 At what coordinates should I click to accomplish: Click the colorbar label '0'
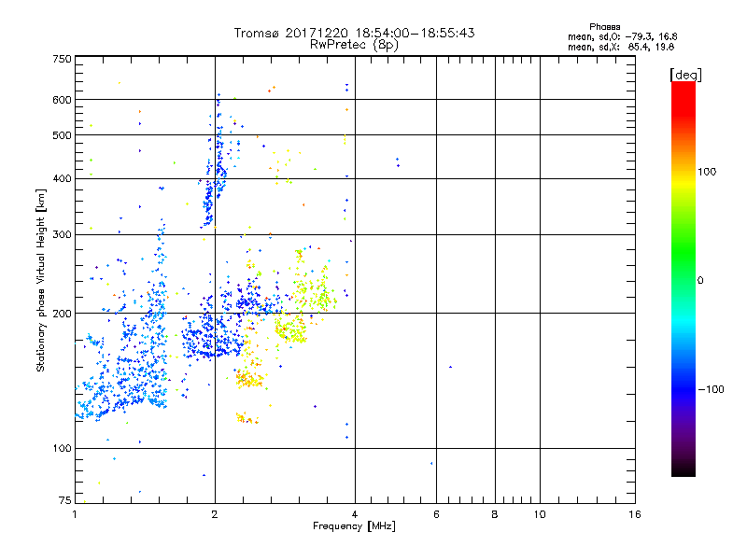[700, 281]
